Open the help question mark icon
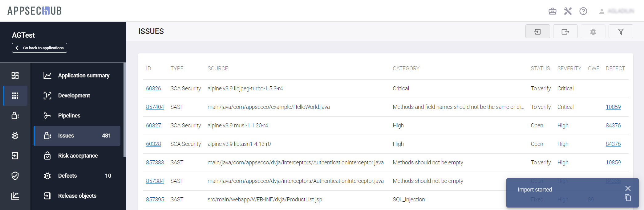Viewport: 644px width, 210px height. (x=583, y=11)
